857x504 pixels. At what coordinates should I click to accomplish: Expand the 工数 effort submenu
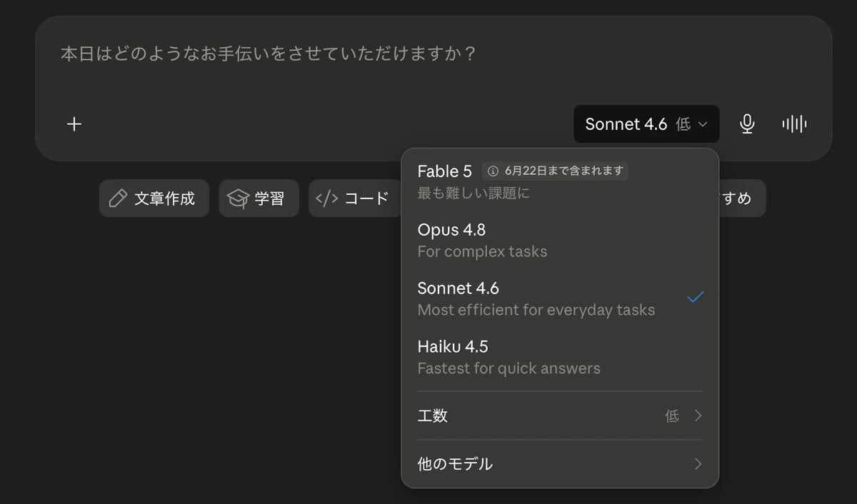(560, 415)
